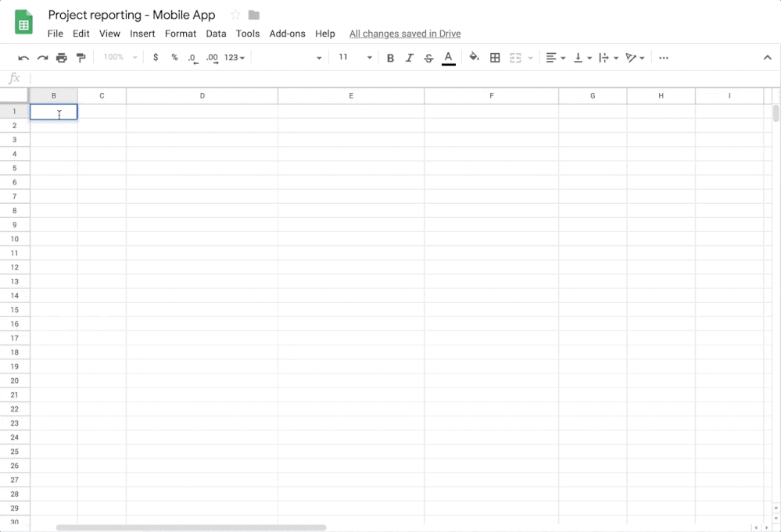The height and width of the screenshot is (532, 781).
Task: Open the Format menu
Action: pos(181,34)
